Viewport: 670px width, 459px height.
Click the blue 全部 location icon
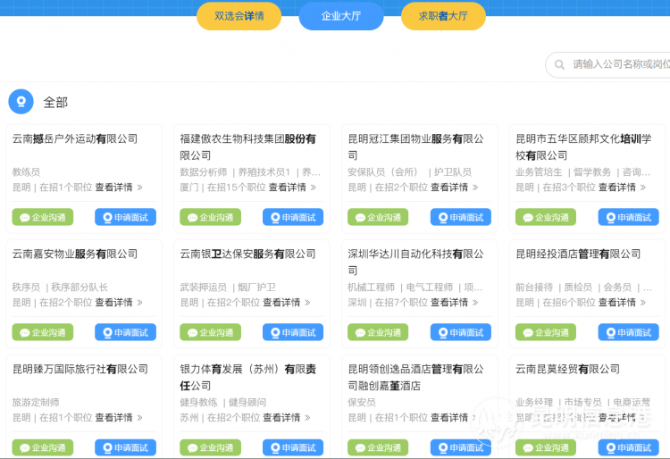point(20,102)
